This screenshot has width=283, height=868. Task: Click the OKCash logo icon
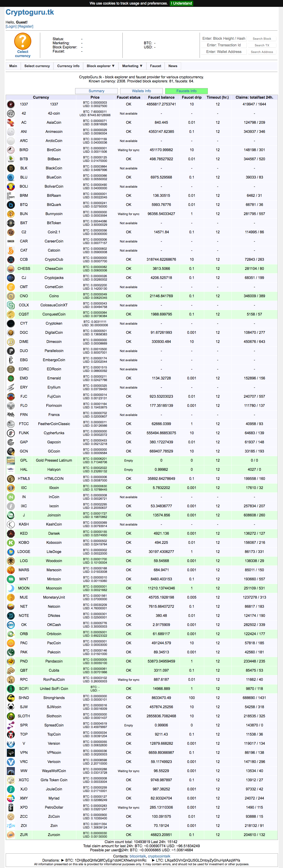coord(11,625)
